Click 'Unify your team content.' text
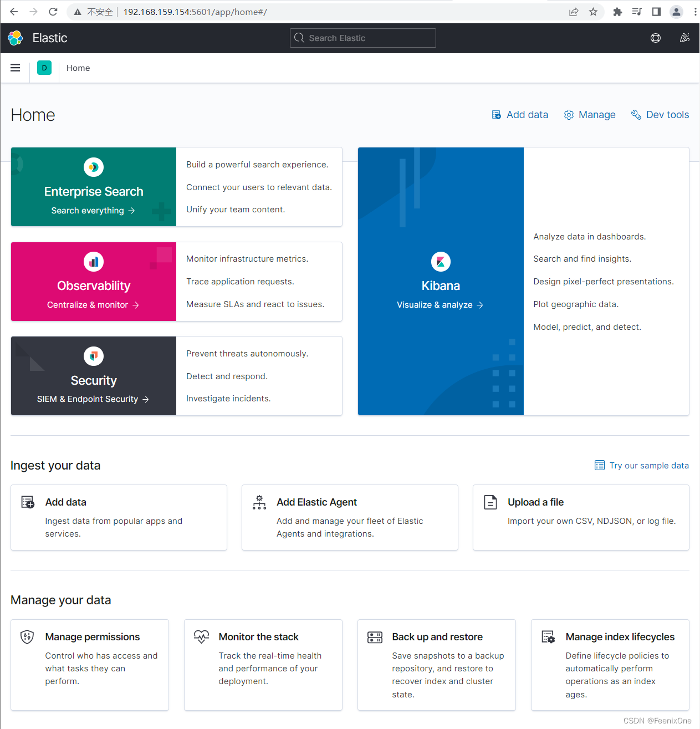The height and width of the screenshot is (729, 700). [236, 210]
